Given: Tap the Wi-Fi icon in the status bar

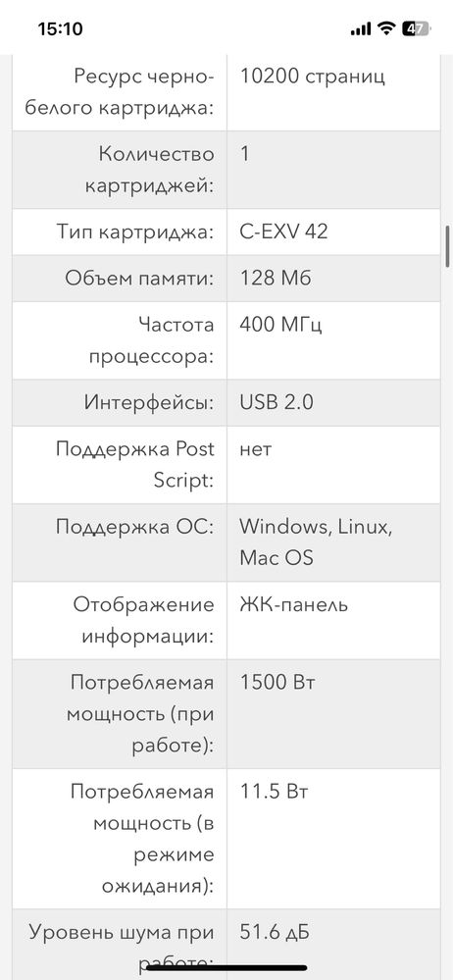Looking at the screenshot, I should click(386, 28).
